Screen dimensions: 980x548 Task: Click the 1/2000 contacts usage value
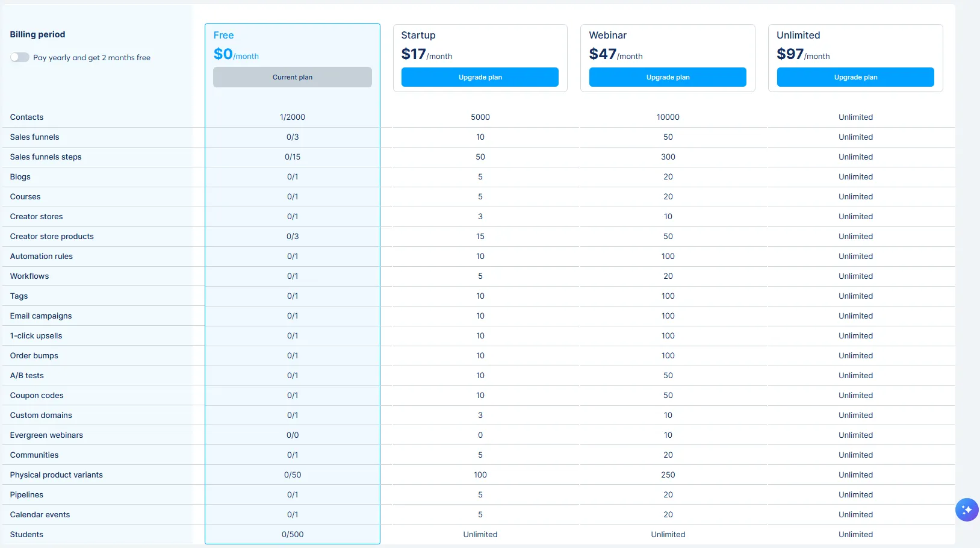(293, 117)
